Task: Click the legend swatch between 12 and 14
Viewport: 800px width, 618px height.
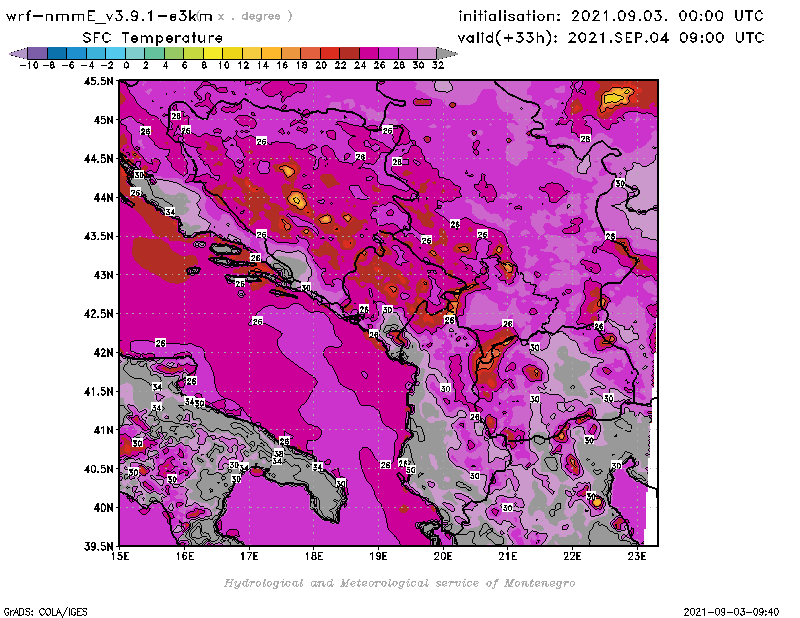Action: (252, 53)
